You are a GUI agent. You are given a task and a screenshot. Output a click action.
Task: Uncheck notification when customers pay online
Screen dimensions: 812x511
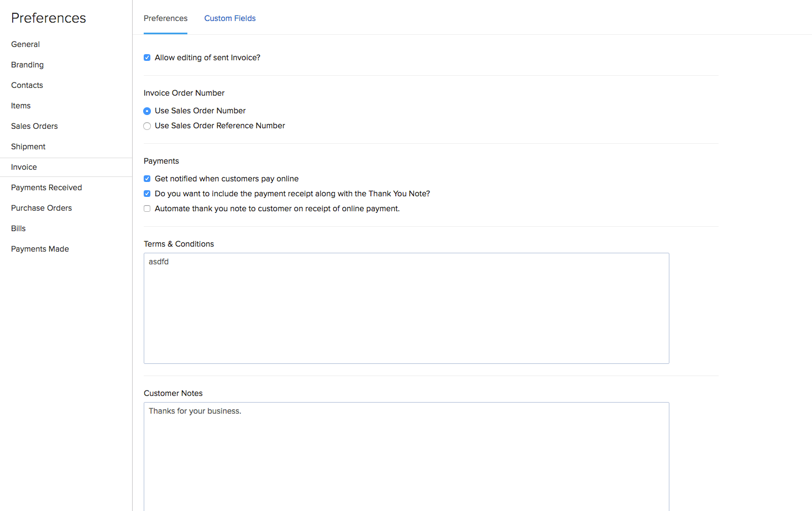146,179
